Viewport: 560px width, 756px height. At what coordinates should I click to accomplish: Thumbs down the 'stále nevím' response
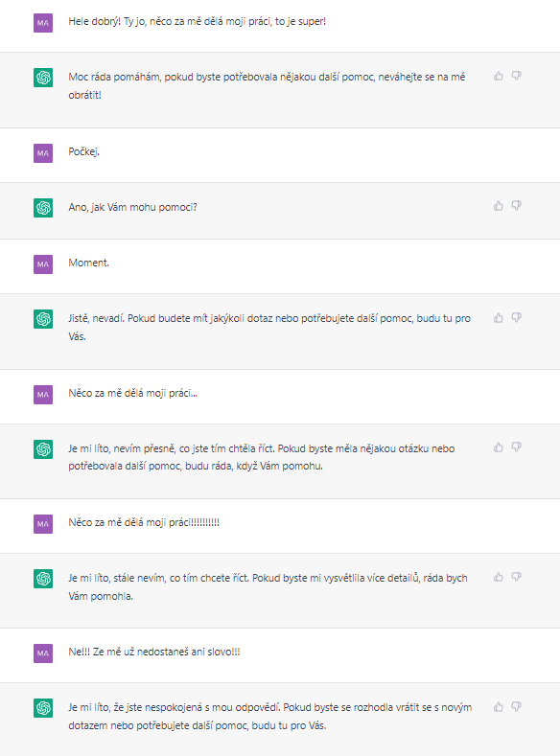tap(517, 577)
